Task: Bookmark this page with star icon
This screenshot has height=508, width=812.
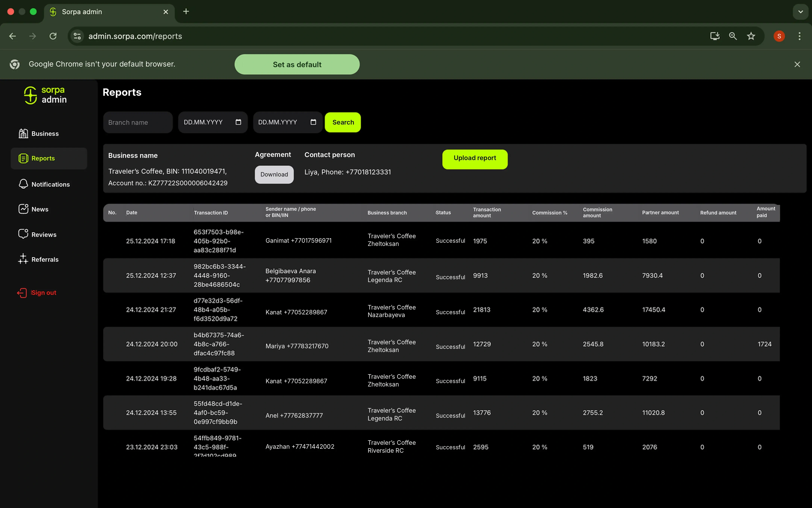Action: tap(751, 36)
